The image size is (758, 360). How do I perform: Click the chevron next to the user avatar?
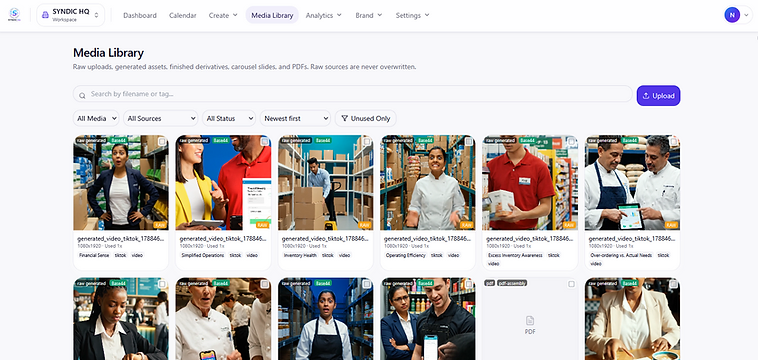746,15
